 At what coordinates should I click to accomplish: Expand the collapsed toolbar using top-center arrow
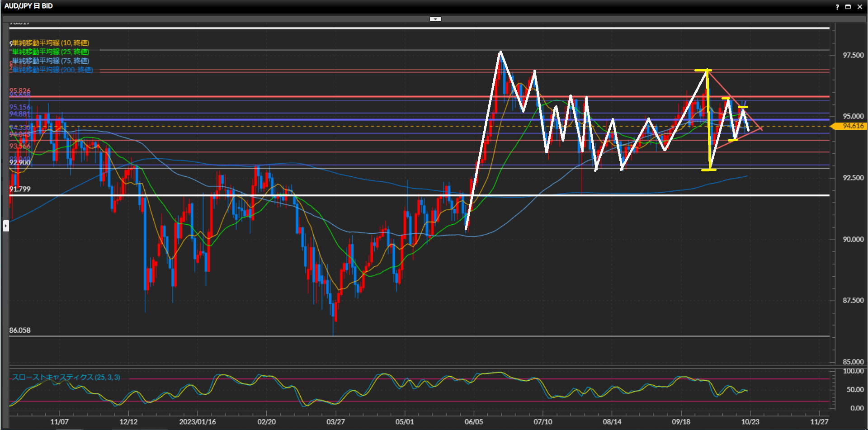[x=435, y=19]
